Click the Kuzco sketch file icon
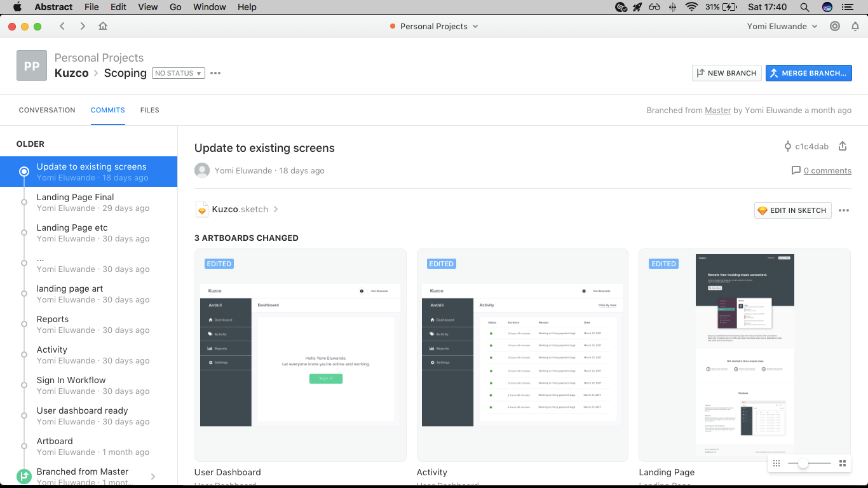Image resolution: width=868 pixels, height=488 pixels. point(202,209)
